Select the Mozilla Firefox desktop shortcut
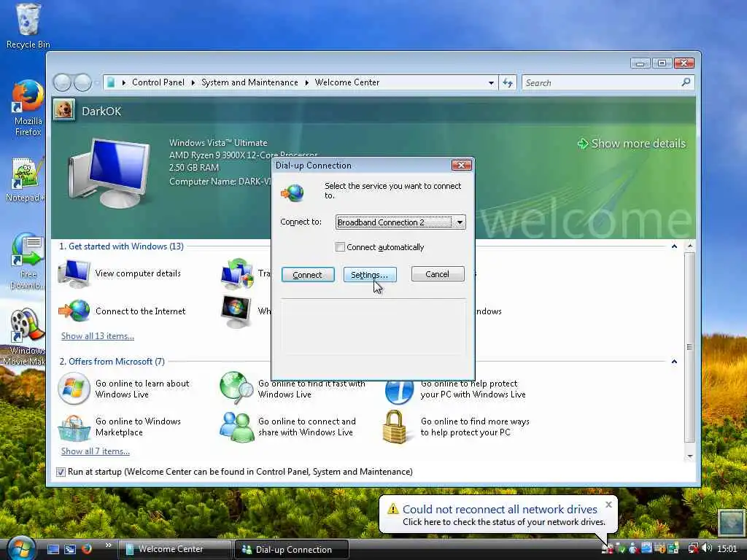 tap(28, 109)
